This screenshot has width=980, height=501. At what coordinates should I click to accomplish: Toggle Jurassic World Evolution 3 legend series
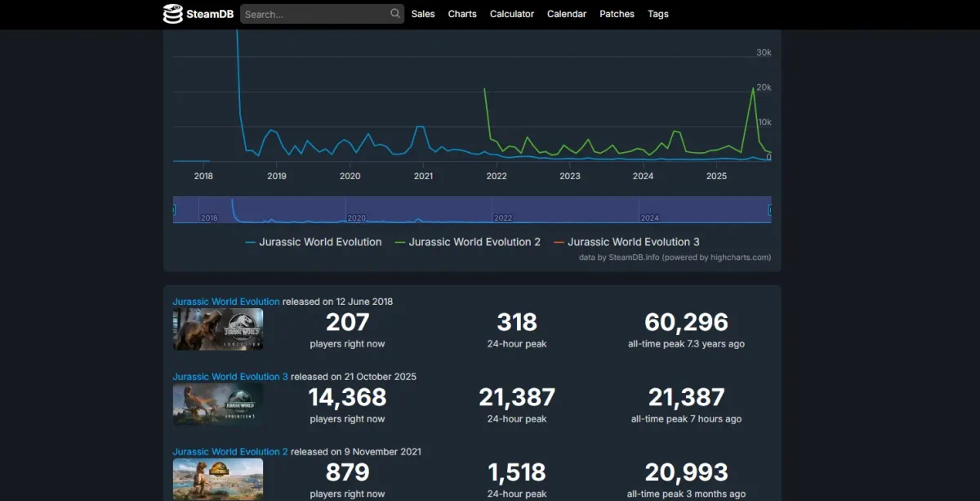click(x=633, y=242)
